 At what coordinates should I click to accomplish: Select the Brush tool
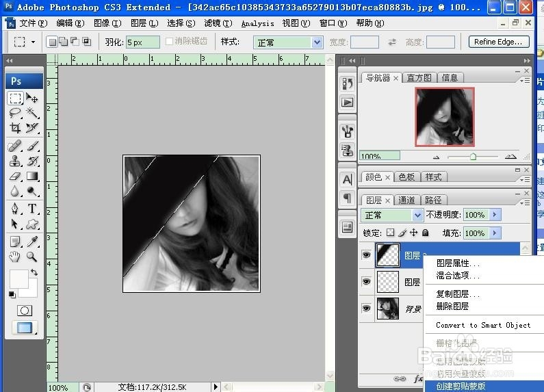coord(32,146)
